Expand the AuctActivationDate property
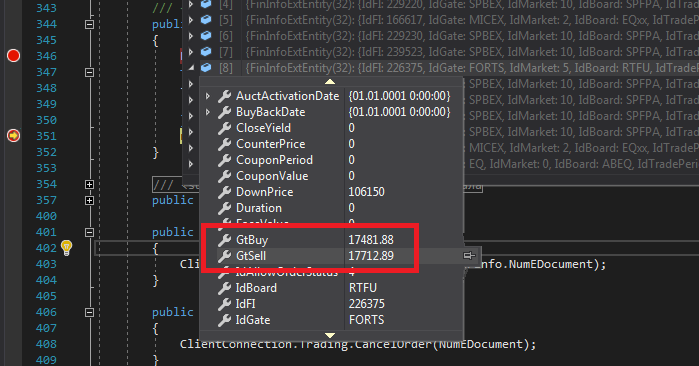This screenshot has width=699, height=366. (x=208, y=96)
